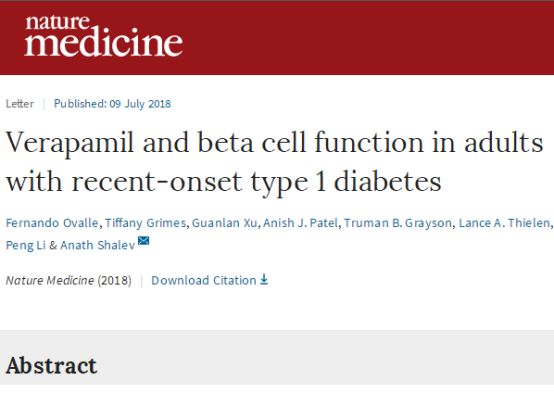
Task: Select the Abstract section heading
Action: pyautogui.click(x=51, y=365)
